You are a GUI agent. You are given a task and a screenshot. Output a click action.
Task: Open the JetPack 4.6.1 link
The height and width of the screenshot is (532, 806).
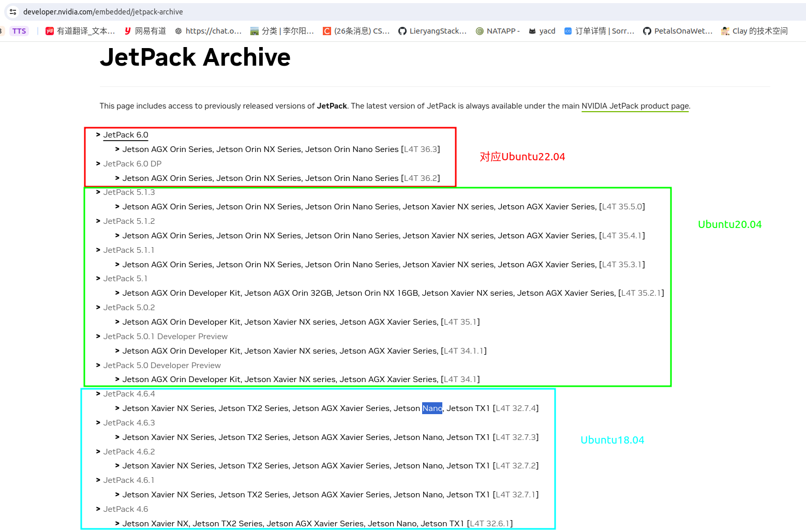coord(128,480)
